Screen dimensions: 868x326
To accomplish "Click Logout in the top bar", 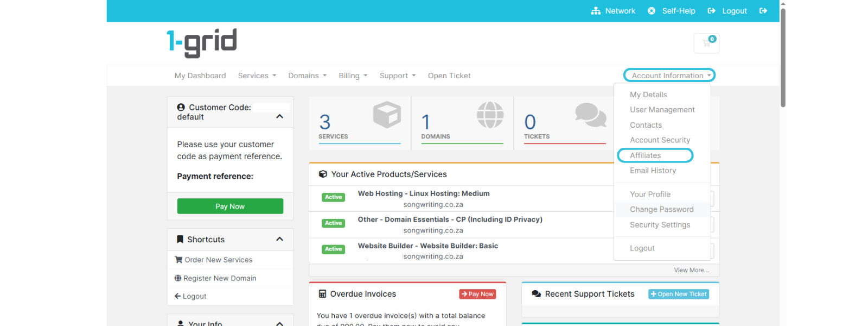I will 735,11.
